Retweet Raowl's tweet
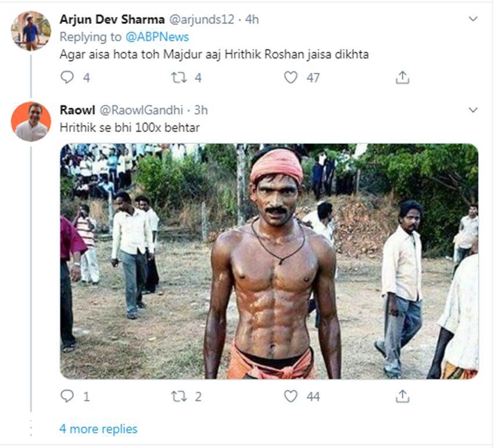 click(x=179, y=396)
